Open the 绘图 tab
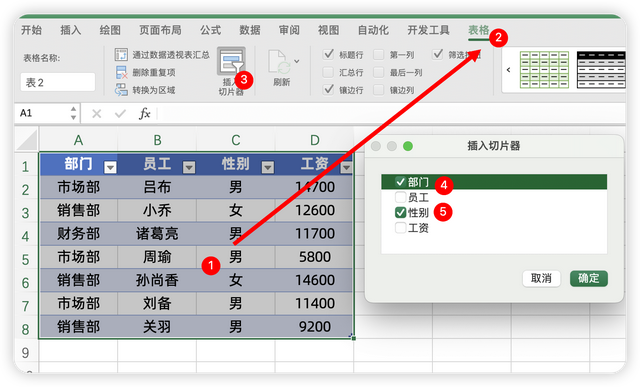Viewport: 640px width, 387px height. pyautogui.click(x=110, y=30)
